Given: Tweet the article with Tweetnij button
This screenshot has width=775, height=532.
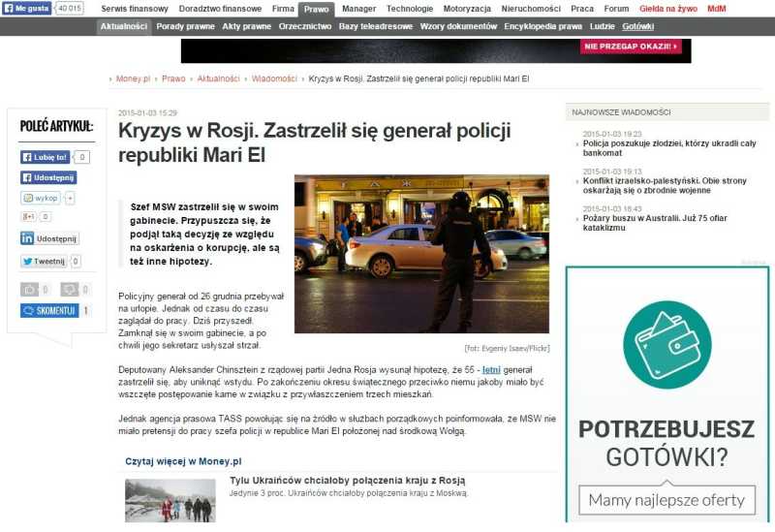Looking at the screenshot, I should coord(44,261).
